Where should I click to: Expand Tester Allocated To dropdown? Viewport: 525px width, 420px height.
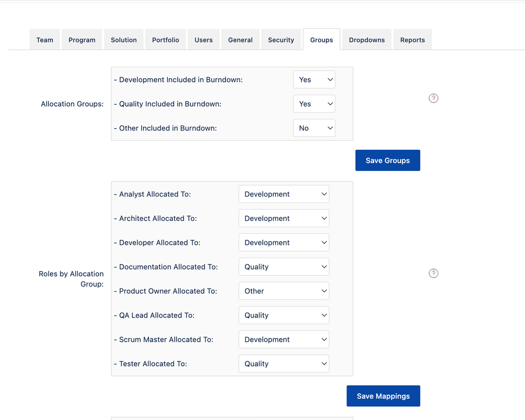(284, 364)
